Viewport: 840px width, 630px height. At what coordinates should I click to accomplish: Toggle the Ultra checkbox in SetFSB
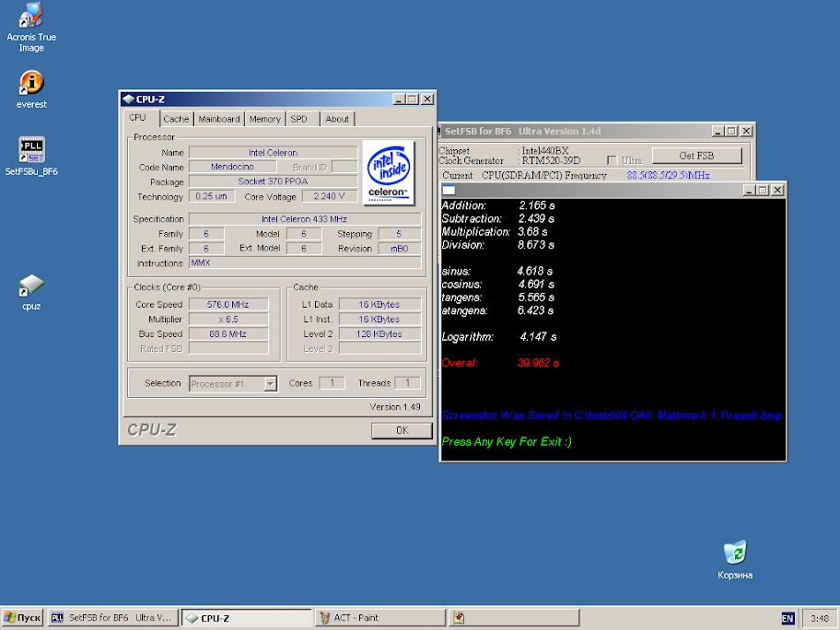click(x=612, y=160)
